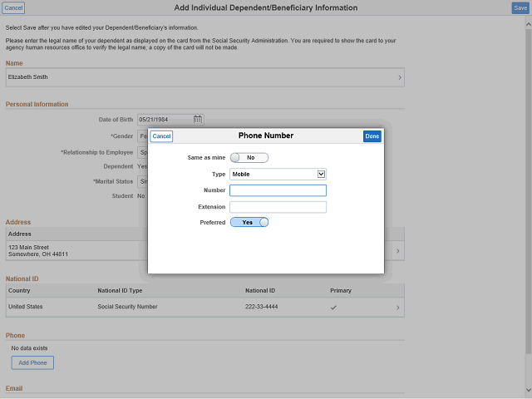Click the United States country cell
The width and height of the screenshot is (532, 399).
(x=26, y=307)
